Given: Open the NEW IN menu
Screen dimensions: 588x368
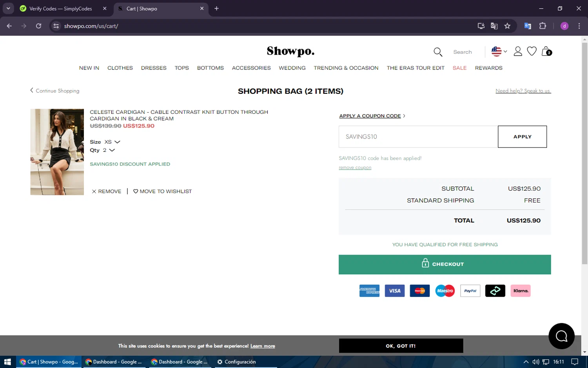Looking at the screenshot, I should click(89, 68).
